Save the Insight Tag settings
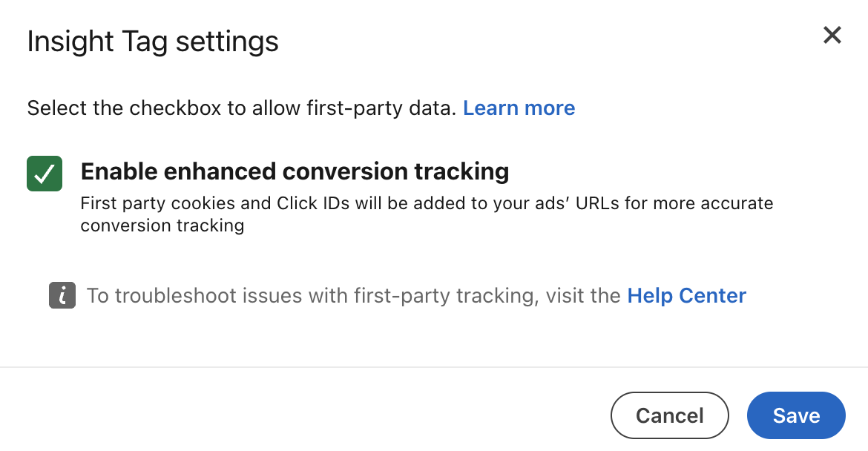The height and width of the screenshot is (451, 868). tap(795, 415)
